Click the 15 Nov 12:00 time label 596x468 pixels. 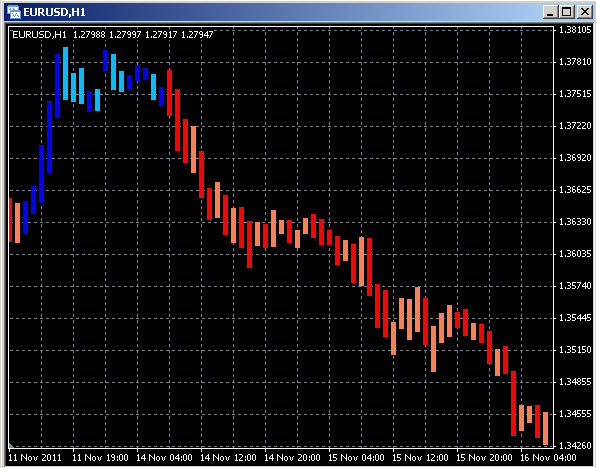click(x=420, y=457)
